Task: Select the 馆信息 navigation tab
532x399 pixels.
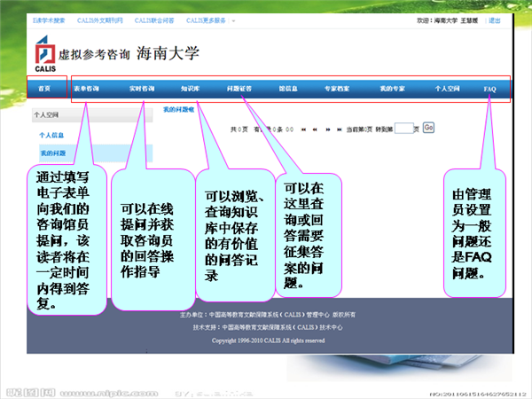Action: coord(288,89)
